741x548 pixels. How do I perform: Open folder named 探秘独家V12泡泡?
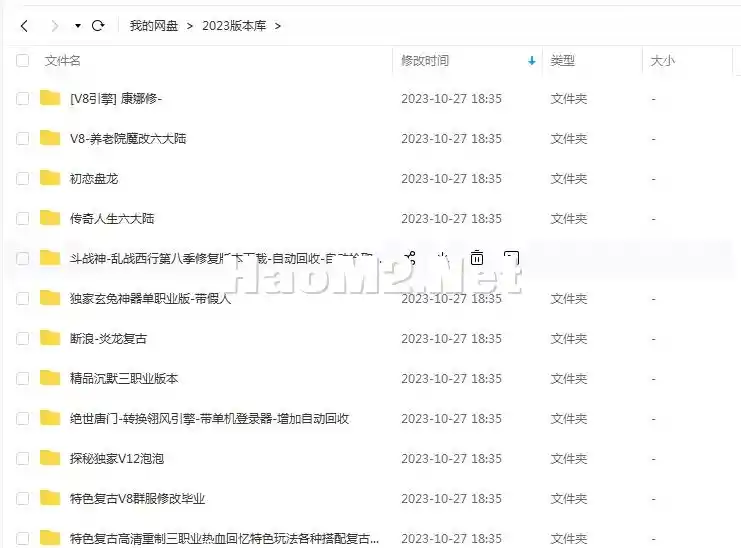117,458
